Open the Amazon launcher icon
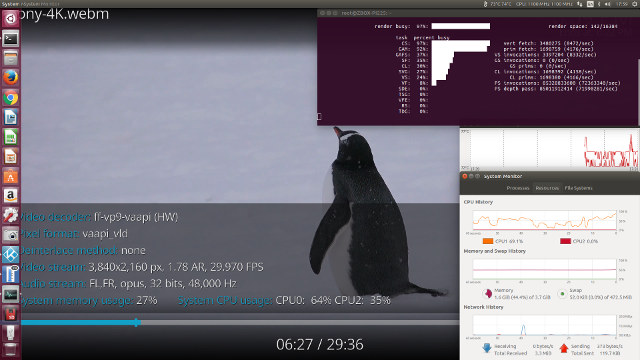 click(x=10, y=196)
